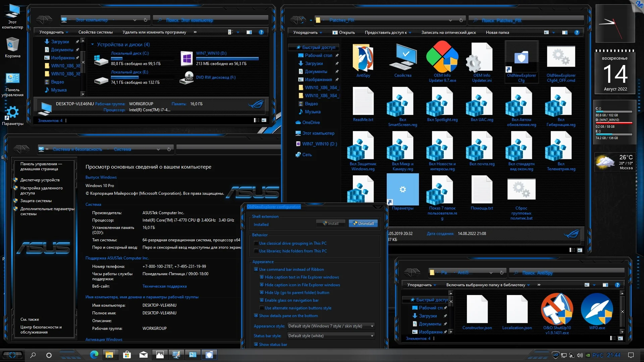The height and width of the screenshot is (362, 644).
Task: Toggle Show status bar checkbox
Action: (x=256, y=345)
